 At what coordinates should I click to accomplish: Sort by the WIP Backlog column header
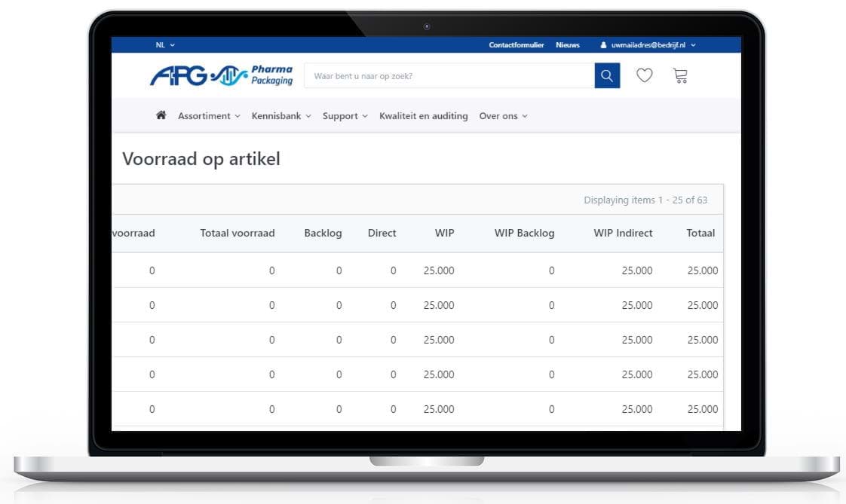coord(524,233)
